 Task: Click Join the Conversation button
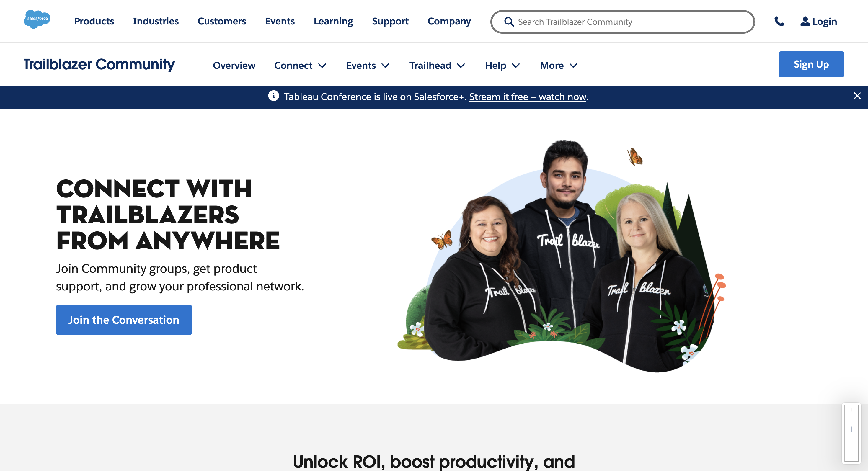click(x=124, y=320)
